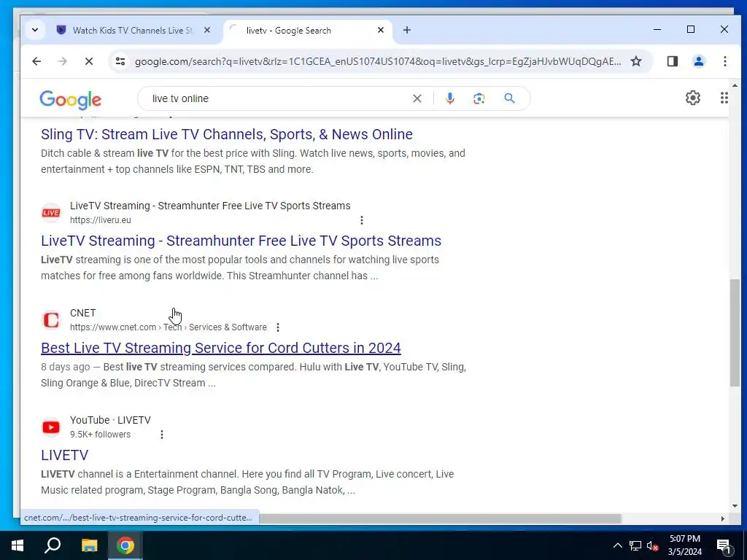Viewport: 747px width, 560px height.
Task: Click the 'CNET' source name
Action: coord(83,313)
